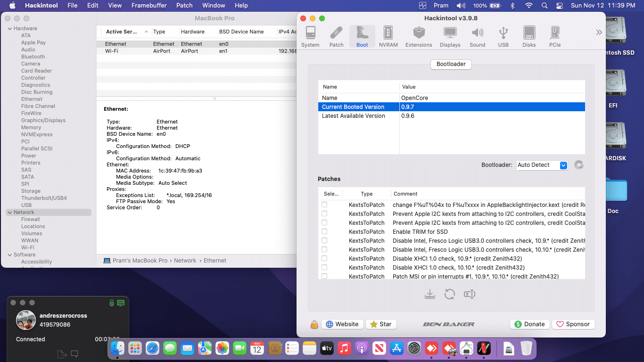Screen dimensions: 644x362
Task: Collapse the Hardware tree section
Action: [9, 28]
